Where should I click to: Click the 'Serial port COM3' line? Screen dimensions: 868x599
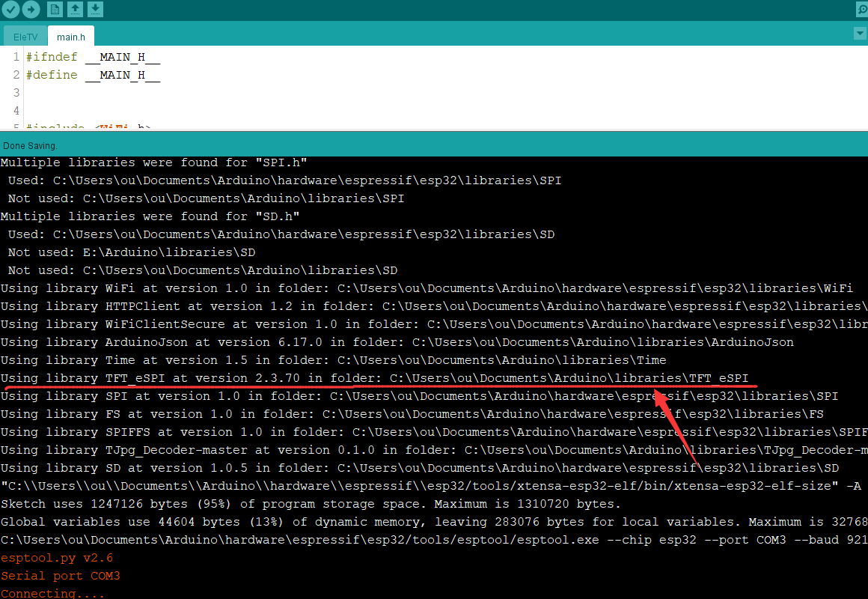click(61, 576)
